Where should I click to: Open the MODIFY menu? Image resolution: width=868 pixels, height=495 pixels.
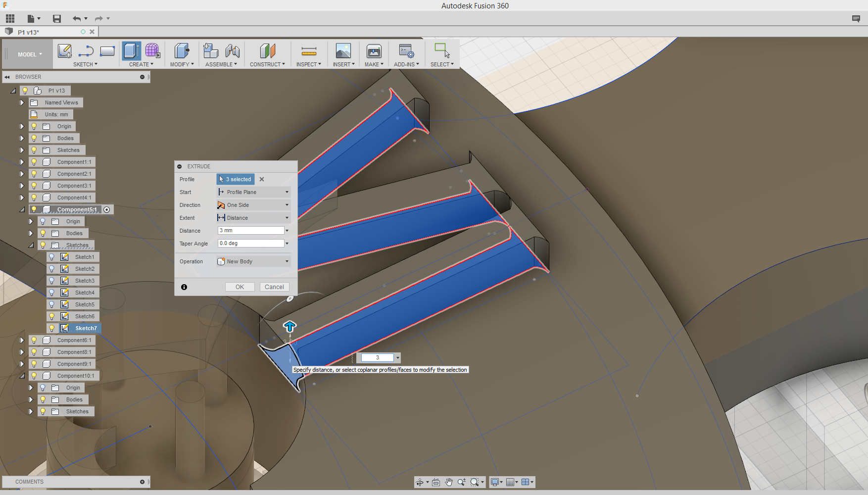pyautogui.click(x=182, y=64)
